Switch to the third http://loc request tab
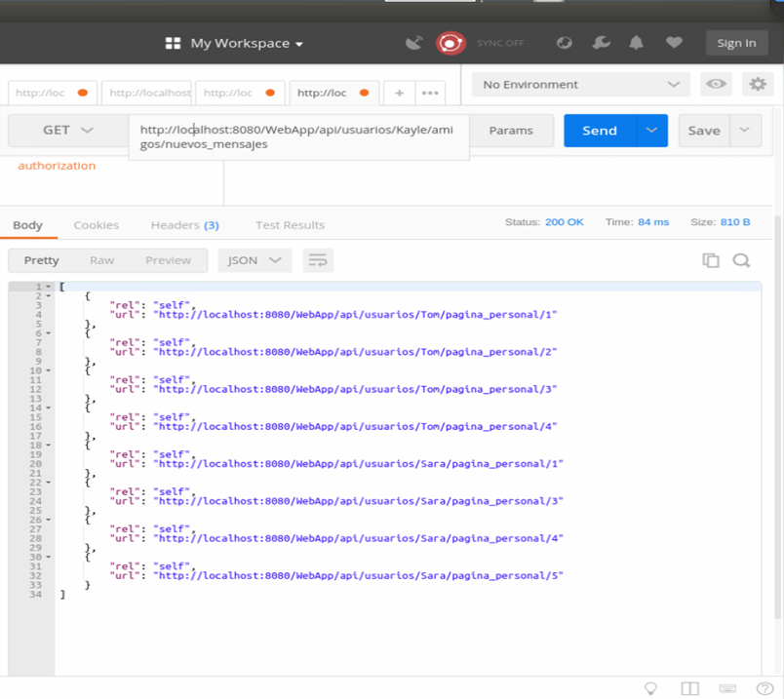This screenshot has width=784, height=699. 240,93
